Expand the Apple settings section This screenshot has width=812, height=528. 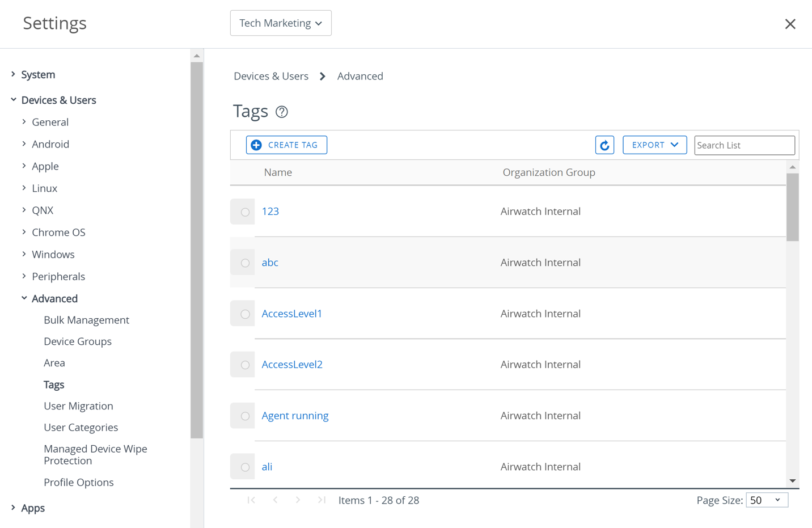tap(45, 166)
